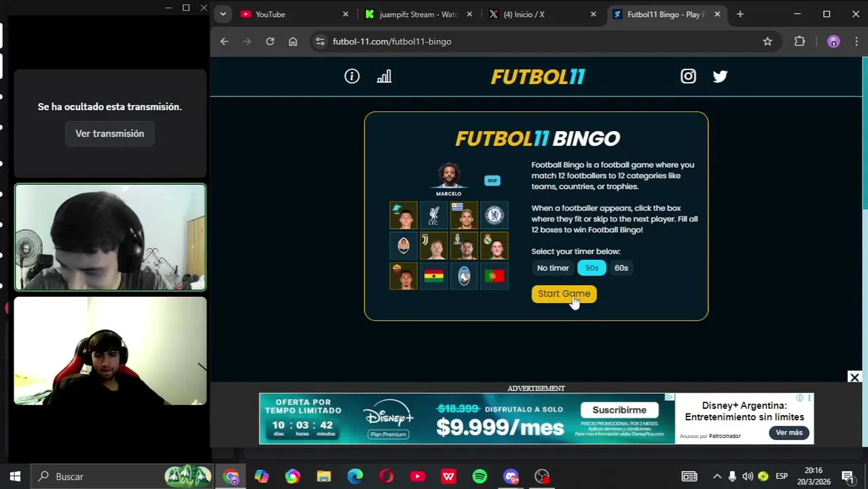
Task: View site information icon in address bar
Action: point(320,41)
